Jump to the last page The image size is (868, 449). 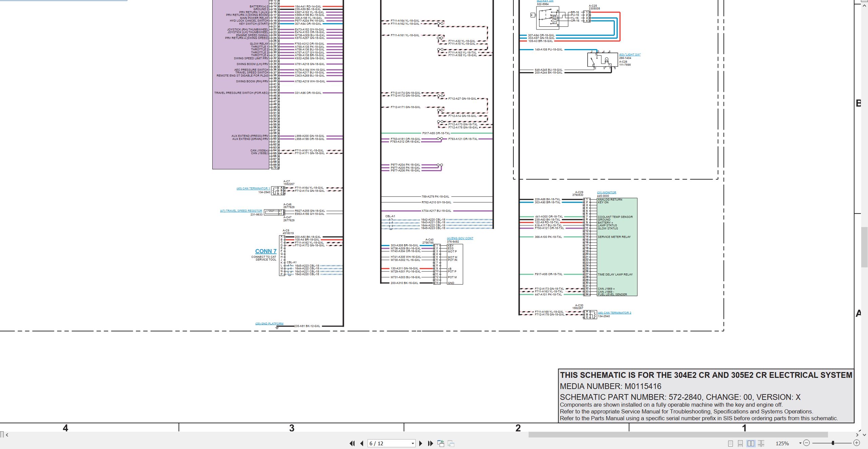pyautogui.click(x=431, y=443)
